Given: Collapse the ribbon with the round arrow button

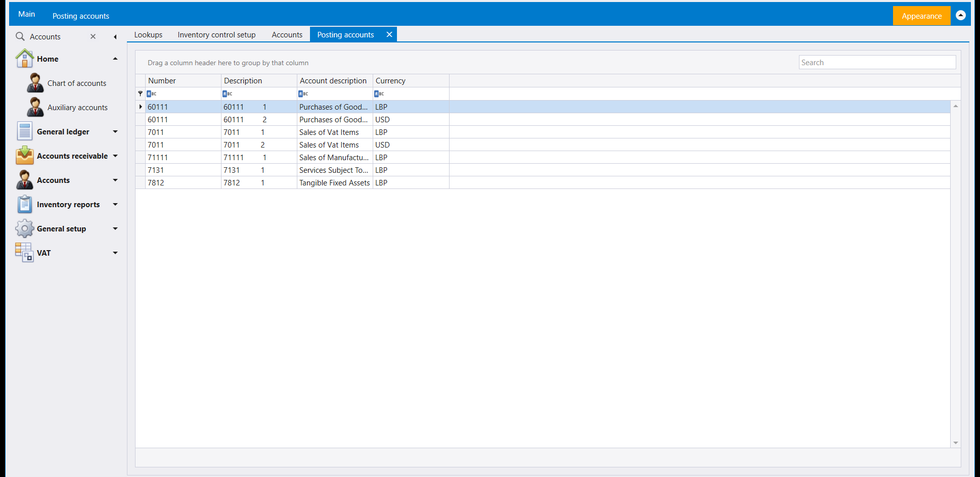Looking at the screenshot, I should point(961,15).
